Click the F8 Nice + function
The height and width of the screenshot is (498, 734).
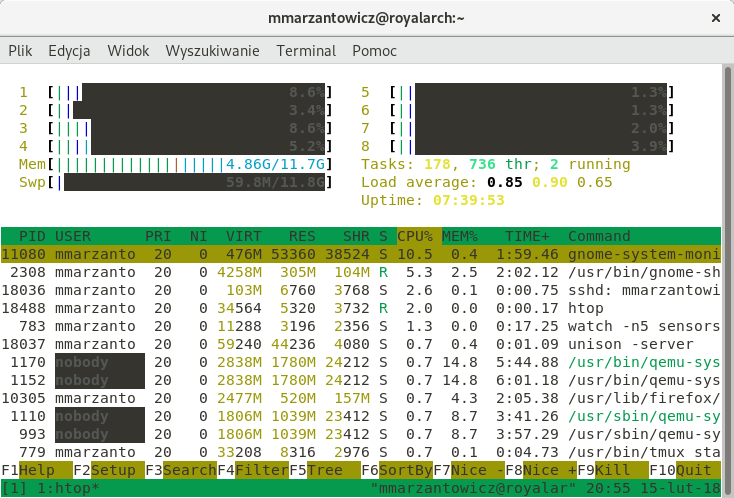click(x=541, y=470)
